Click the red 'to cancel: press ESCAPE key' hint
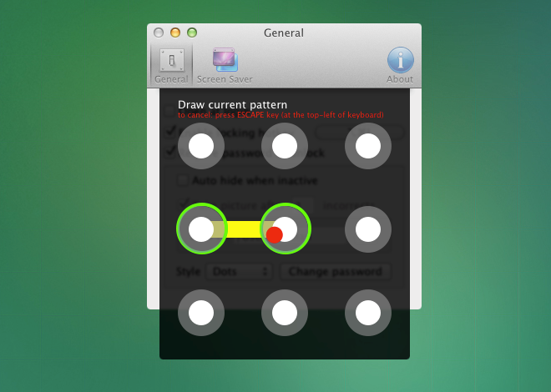Image resolution: width=551 pixels, height=392 pixels. coord(281,115)
